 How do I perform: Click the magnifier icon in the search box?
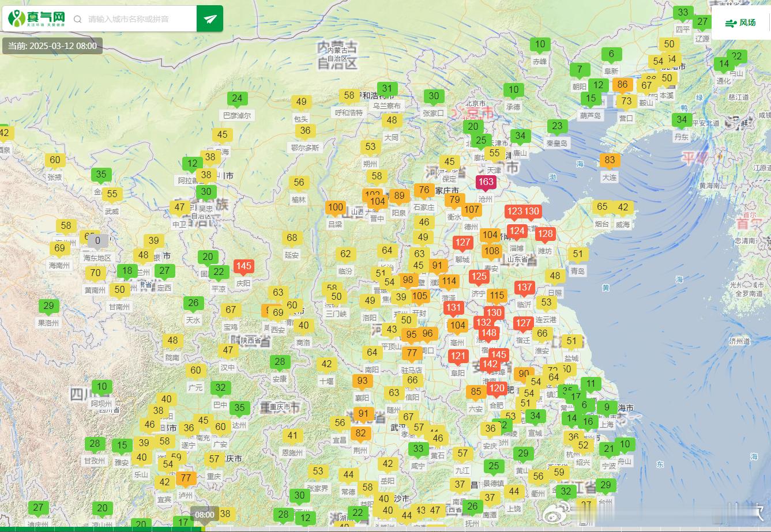pos(78,19)
